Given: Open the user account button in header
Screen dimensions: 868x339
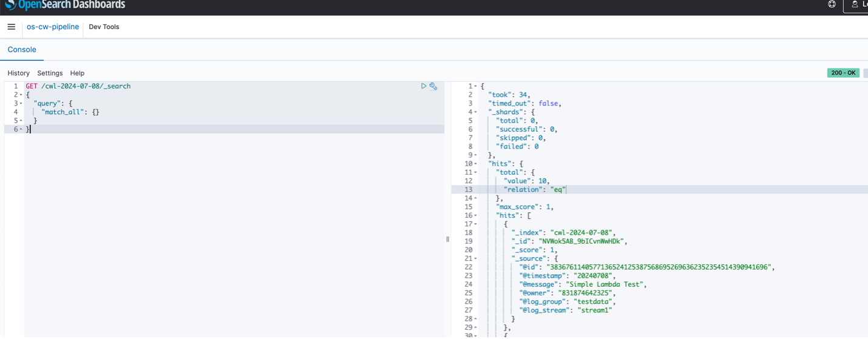Looking at the screenshot, I should (856, 5).
